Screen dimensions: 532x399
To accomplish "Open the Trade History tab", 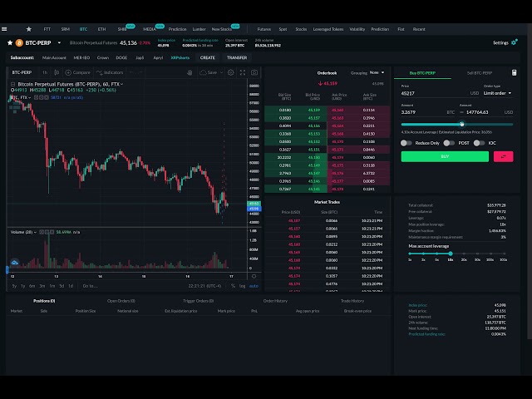I will coord(352,301).
